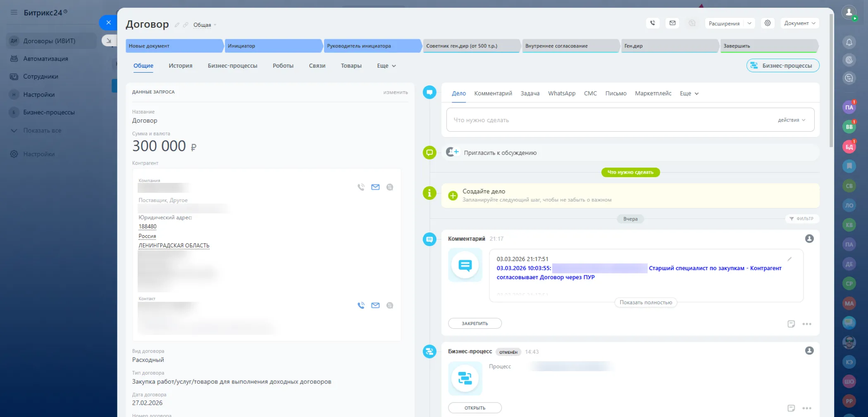Expand Показать все in left sidebar
868x417 pixels.
42,130
